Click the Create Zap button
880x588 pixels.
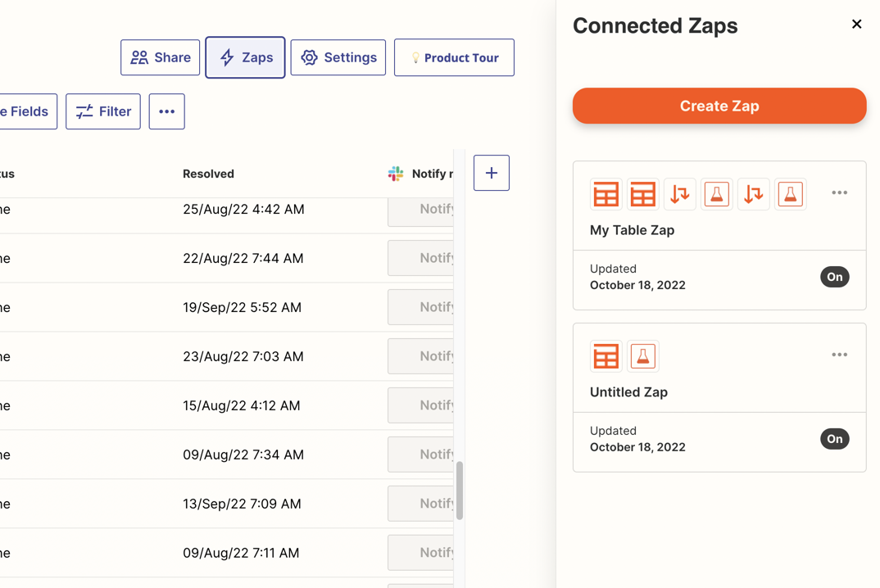[x=719, y=106]
